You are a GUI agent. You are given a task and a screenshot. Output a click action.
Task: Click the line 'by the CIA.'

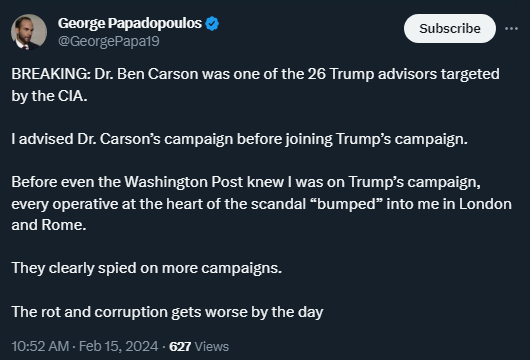[49, 96]
